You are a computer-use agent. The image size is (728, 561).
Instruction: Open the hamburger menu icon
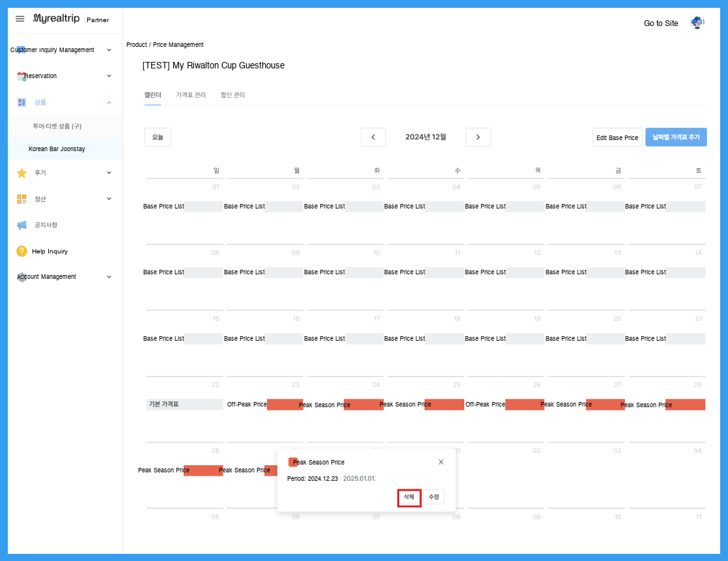(x=20, y=19)
